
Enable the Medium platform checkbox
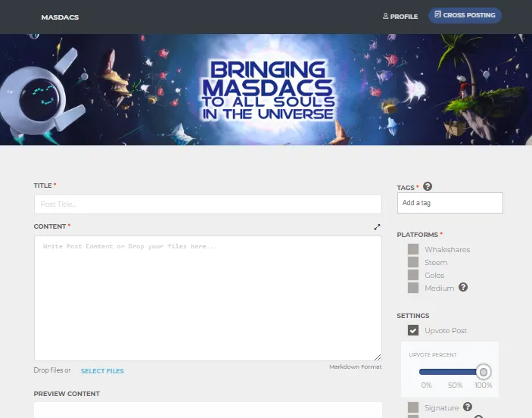pyautogui.click(x=413, y=288)
